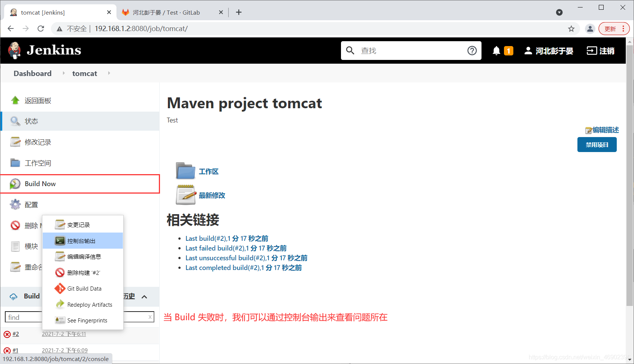Switch to the GitLab Test browser tab

click(x=166, y=12)
